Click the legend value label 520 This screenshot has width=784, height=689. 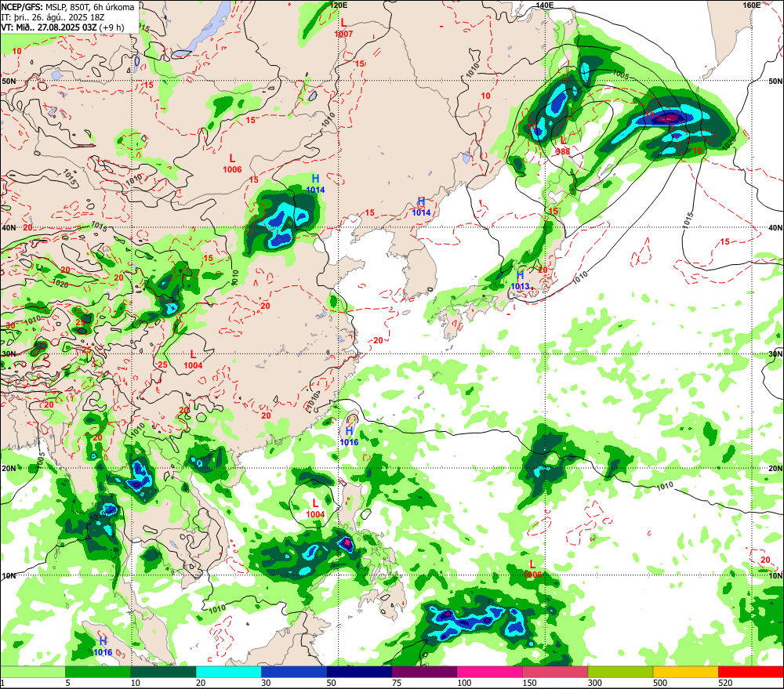(x=725, y=683)
